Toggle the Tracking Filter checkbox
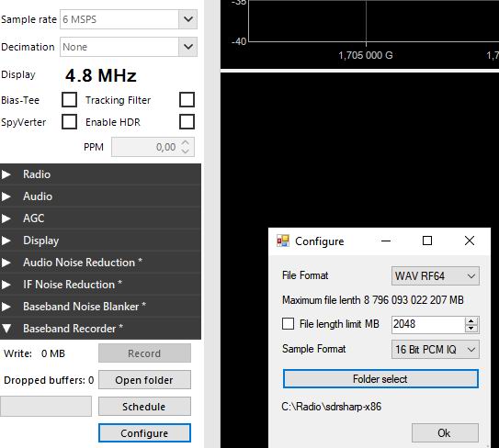Image resolution: width=499 pixels, height=448 pixels. point(187,100)
